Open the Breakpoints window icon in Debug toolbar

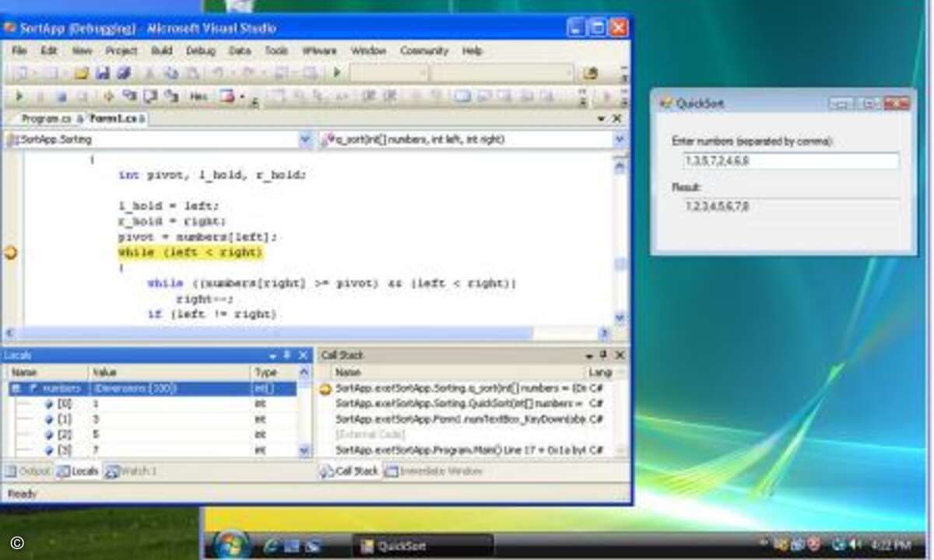[x=226, y=96]
